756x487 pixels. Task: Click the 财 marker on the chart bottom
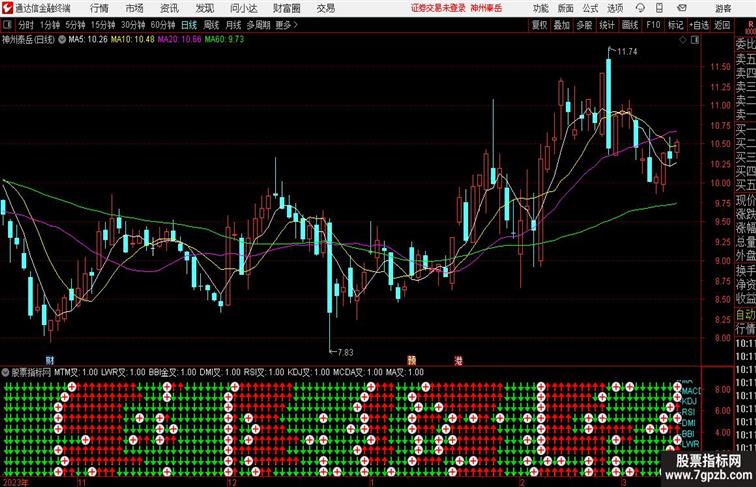[x=50, y=360]
